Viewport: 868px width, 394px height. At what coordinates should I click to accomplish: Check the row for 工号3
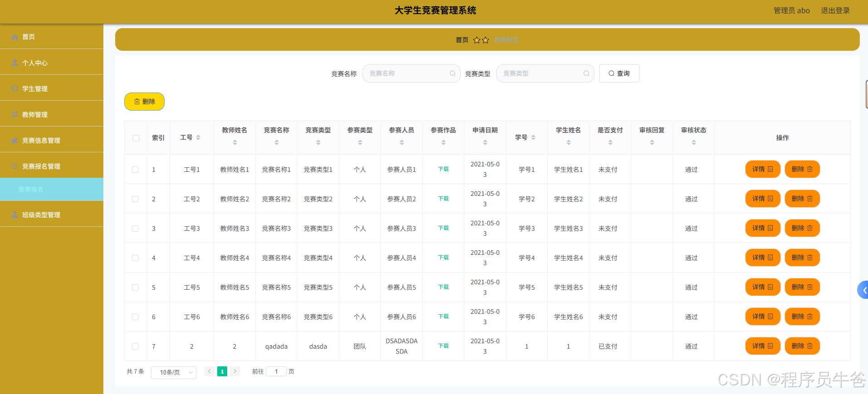(135, 229)
